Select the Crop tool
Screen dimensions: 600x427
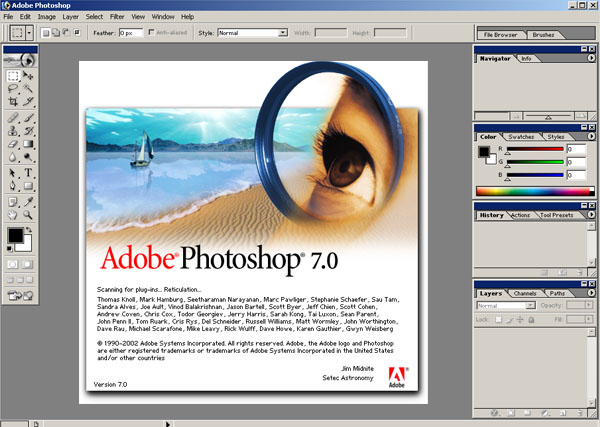point(13,101)
